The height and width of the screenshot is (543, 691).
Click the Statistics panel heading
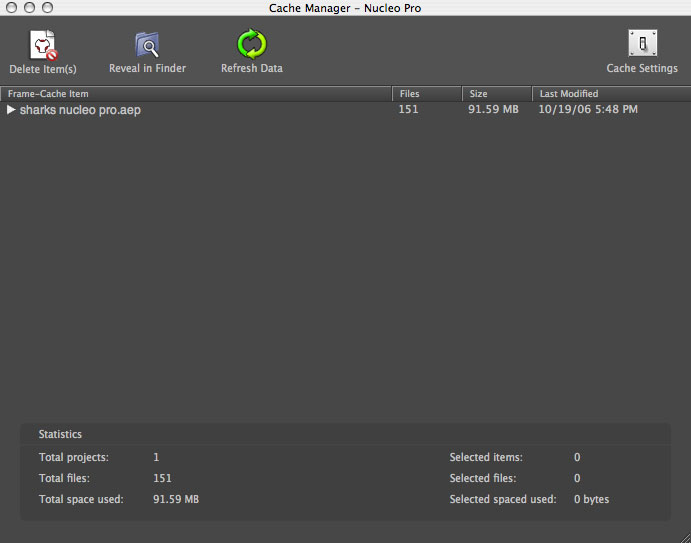[x=60, y=434]
